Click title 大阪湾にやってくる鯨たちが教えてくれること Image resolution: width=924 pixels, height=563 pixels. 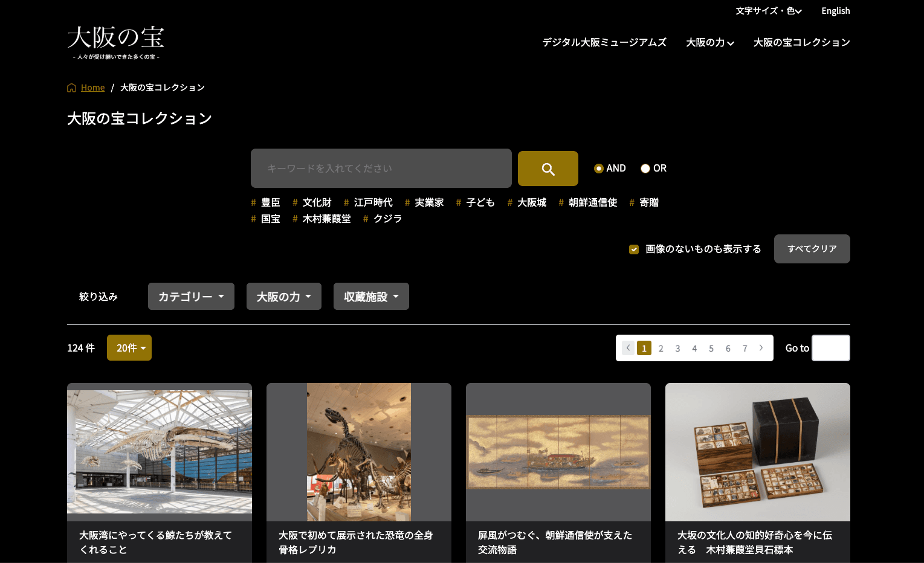tap(156, 542)
